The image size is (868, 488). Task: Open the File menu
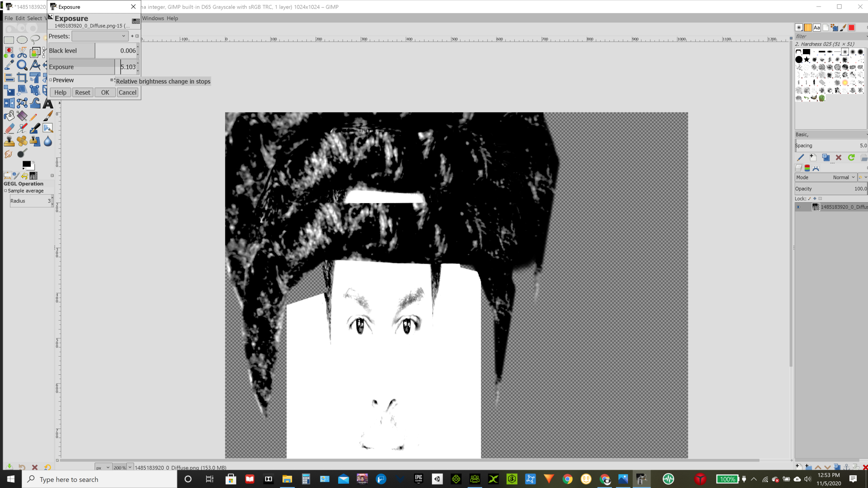pyautogui.click(x=9, y=18)
